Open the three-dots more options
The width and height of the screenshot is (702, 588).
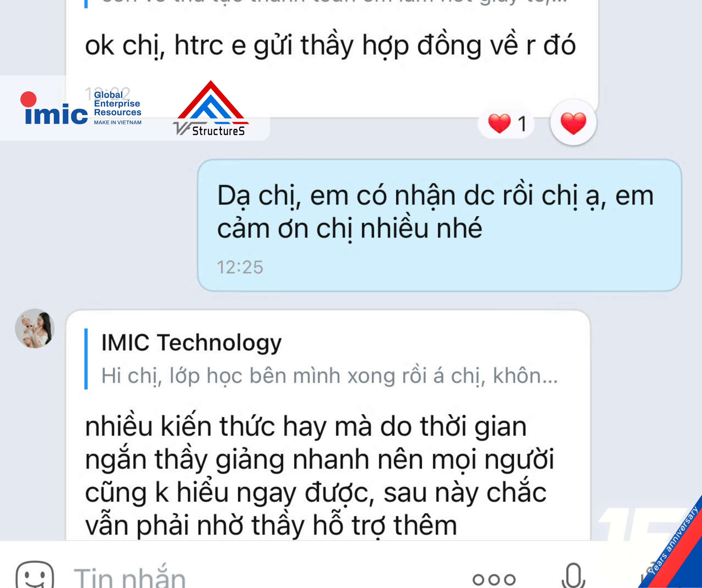494,579
